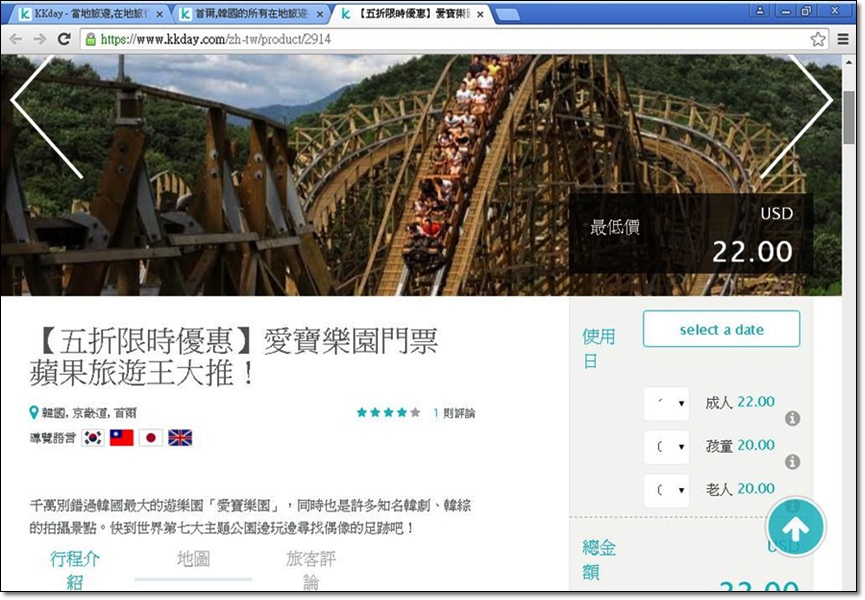Click the Chrome user profile icon
Screen dimensions: 865x600
coord(760,10)
